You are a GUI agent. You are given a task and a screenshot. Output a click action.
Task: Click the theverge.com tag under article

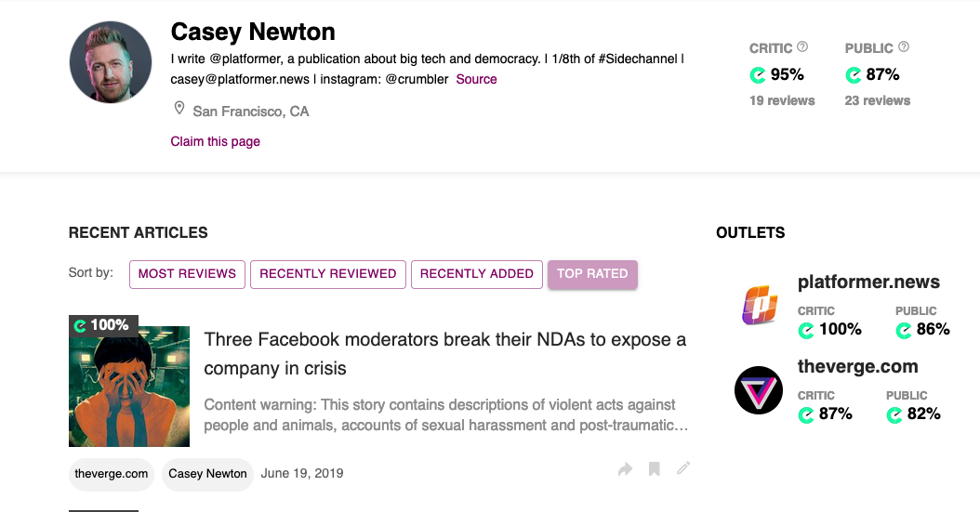click(x=112, y=474)
